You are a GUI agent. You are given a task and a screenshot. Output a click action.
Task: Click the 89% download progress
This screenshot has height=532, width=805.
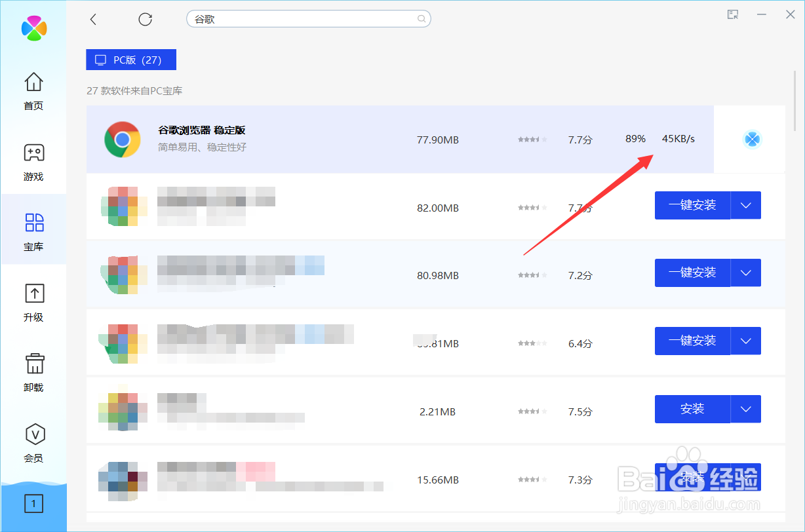click(635, 139)
